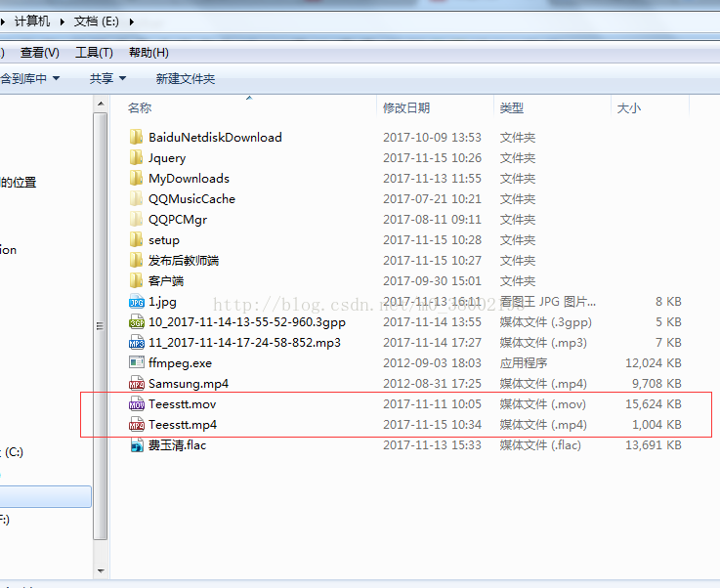Viewport: 720px width, 588px height.
Task: Click the navigation pane scroll down arrow
Action: pos(101,571)
